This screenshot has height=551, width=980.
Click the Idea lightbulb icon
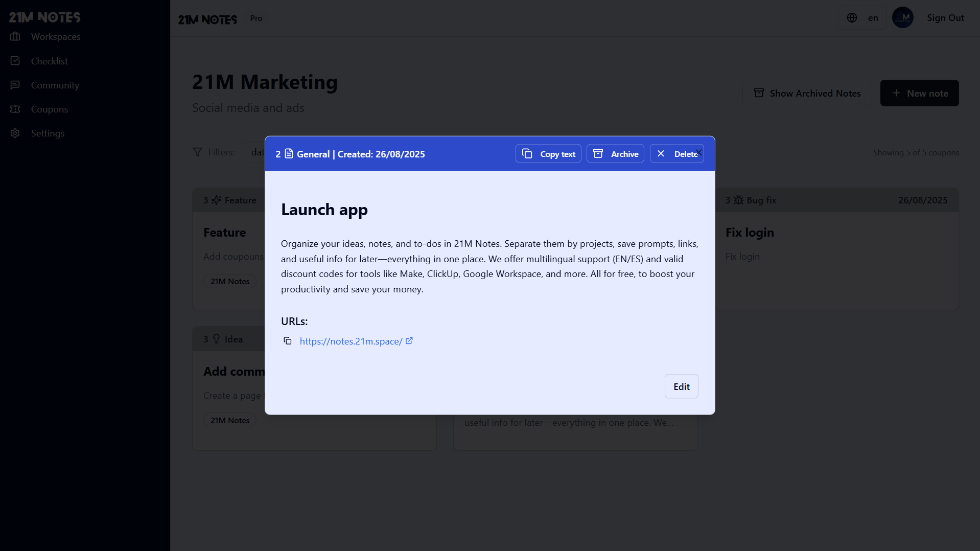pos(217,339)
